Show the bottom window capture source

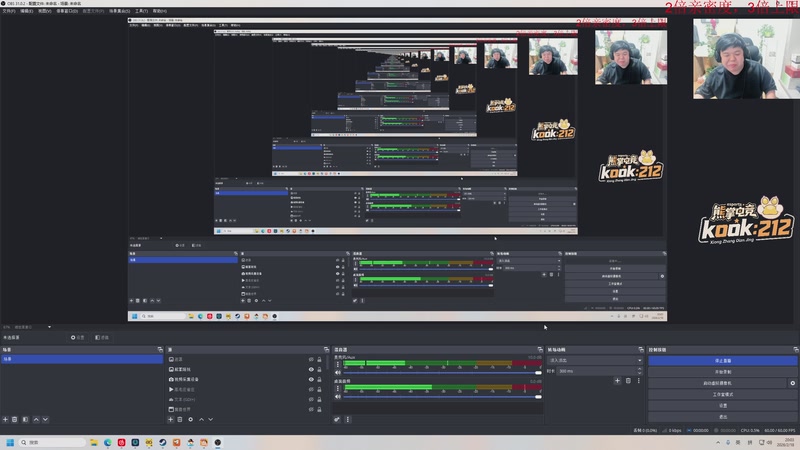(x=311, y=409)
